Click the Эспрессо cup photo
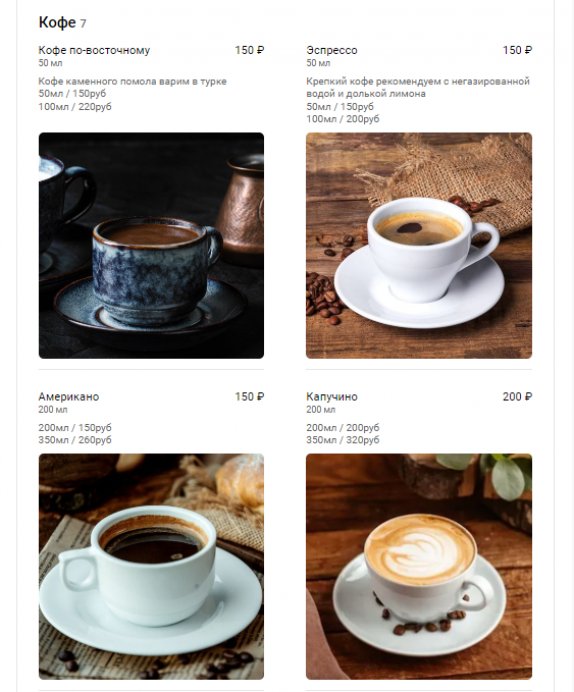This screenshot has width=574, height=692. coord(419,245)
